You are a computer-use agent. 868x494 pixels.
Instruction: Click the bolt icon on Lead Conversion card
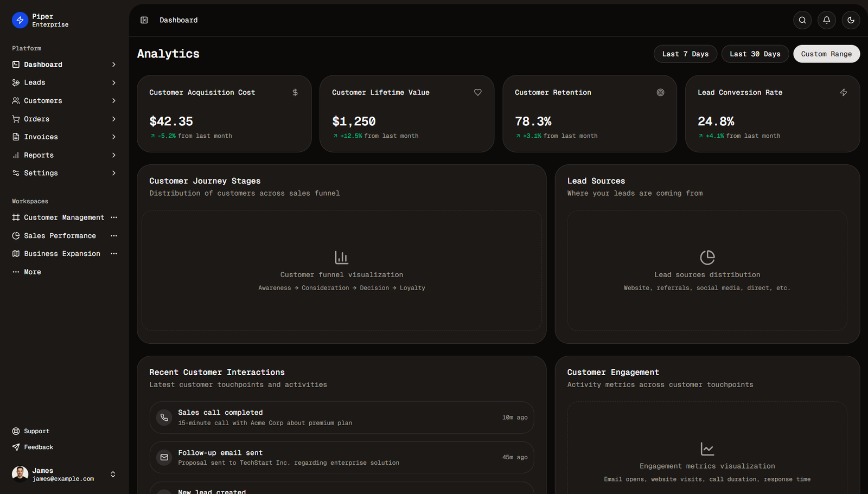click(844, 93)
